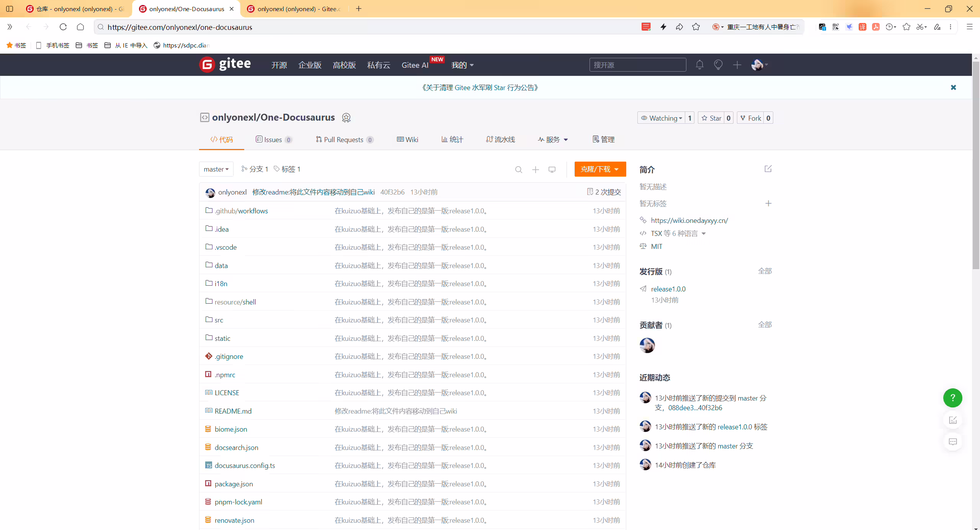
Task: Expand the TSX 等 6 种语言 language list
Action: coord(678,233)
